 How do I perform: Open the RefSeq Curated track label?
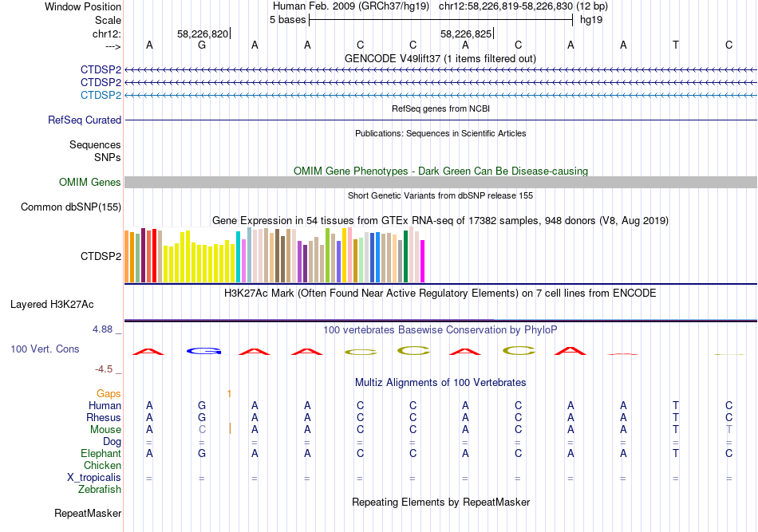click(85, 120)
